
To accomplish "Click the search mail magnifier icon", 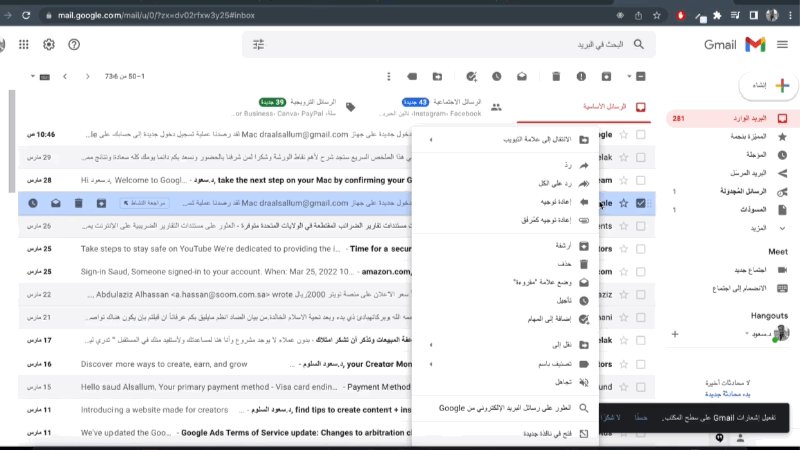I will [639, 45].
